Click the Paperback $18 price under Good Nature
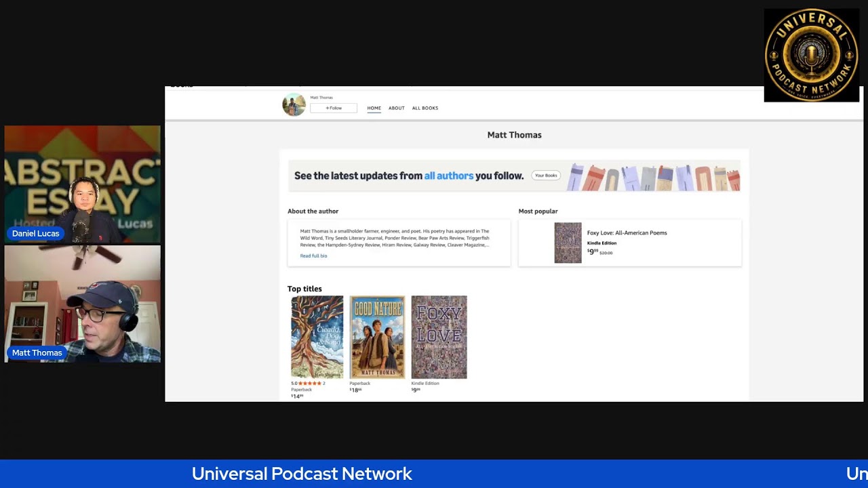This screenshot has width=868, height=488. pyautogui.click(x=355, y=390)
